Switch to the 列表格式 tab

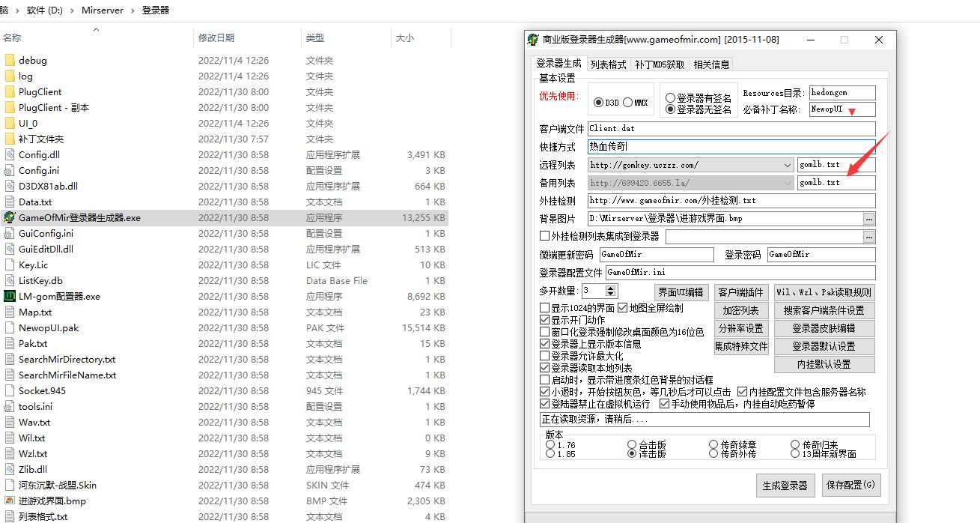coord(607,64)
